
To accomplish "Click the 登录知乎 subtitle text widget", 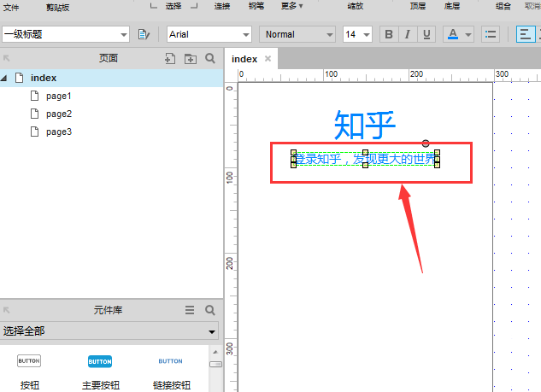I will 366,159.
